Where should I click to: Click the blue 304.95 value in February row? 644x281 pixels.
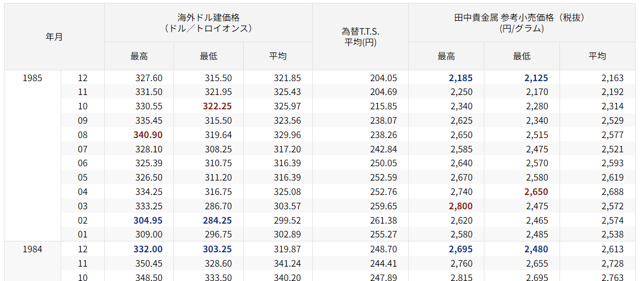pos(148,221)
